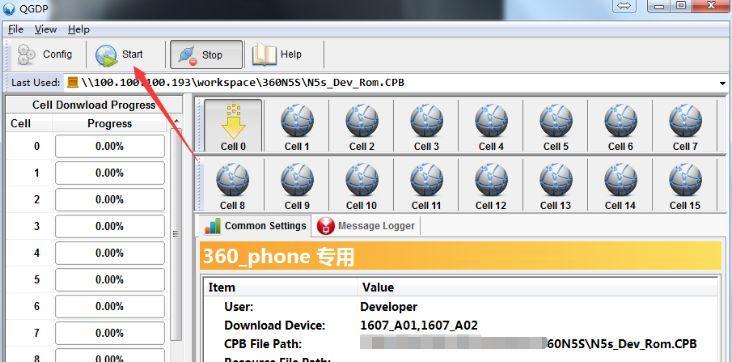Click the progress list vertical scrollbar
Image resolution: width=732 pixels, height=362 pixels.
tap(176, 234)
